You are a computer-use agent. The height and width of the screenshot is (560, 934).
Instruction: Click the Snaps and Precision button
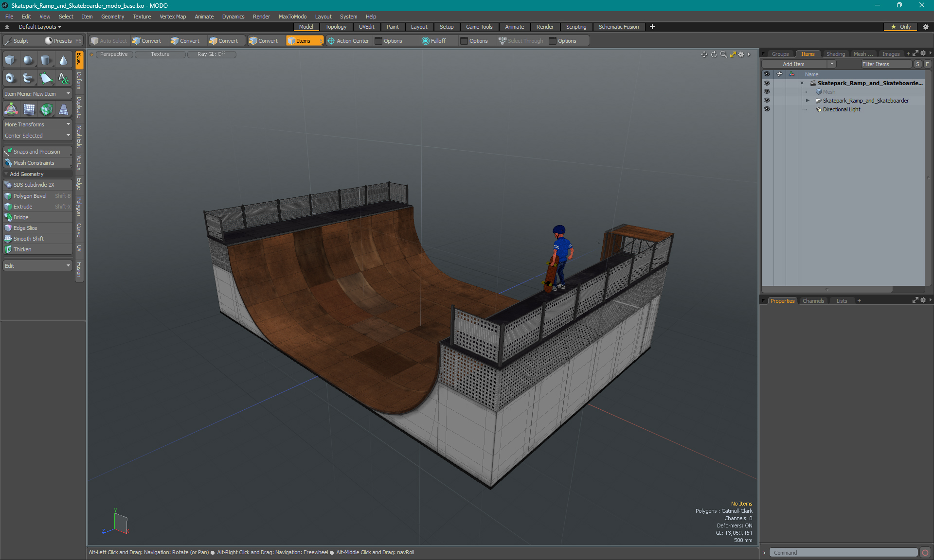pos(37,152)
